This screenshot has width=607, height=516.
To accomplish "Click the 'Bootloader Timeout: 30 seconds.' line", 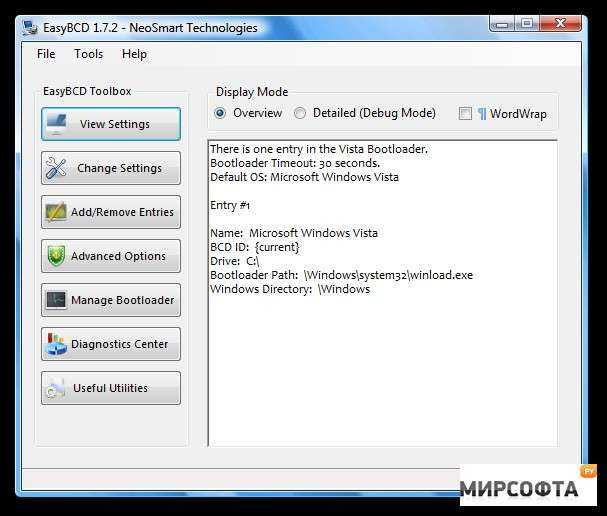I will pyautogui.click(x=295, y=163).
